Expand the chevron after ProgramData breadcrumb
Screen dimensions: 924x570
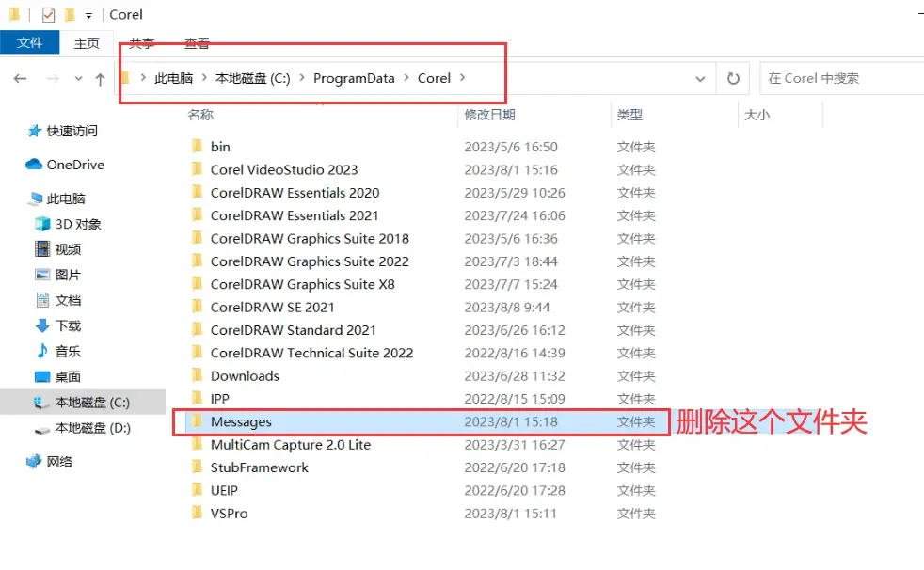[x=406, y=78]
